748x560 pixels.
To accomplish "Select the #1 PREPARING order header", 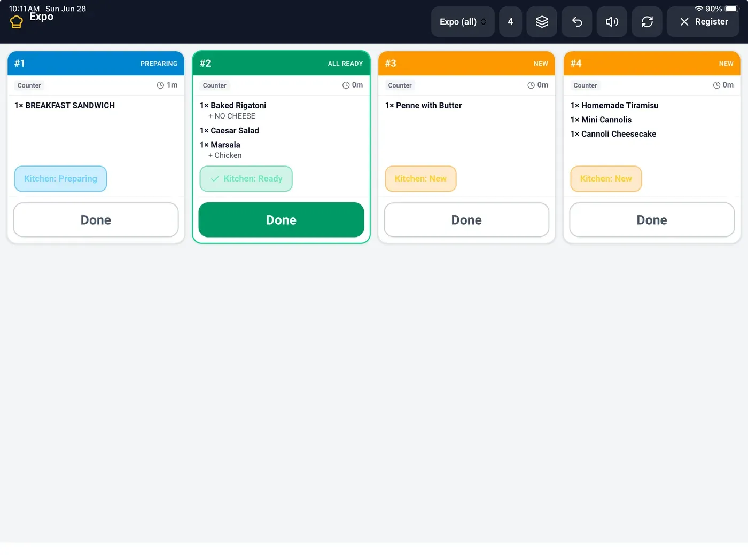I will pyautogui.click(x=96, y=64).
